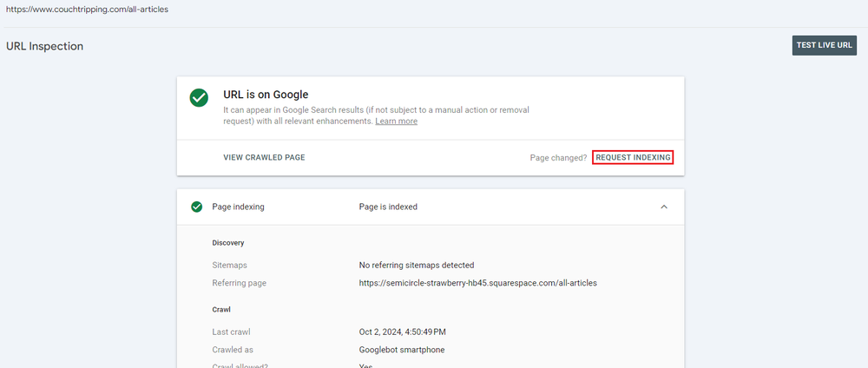Click No referring sitemaps detected text
This screenshot has height=368, width=868.
point(417,265)
